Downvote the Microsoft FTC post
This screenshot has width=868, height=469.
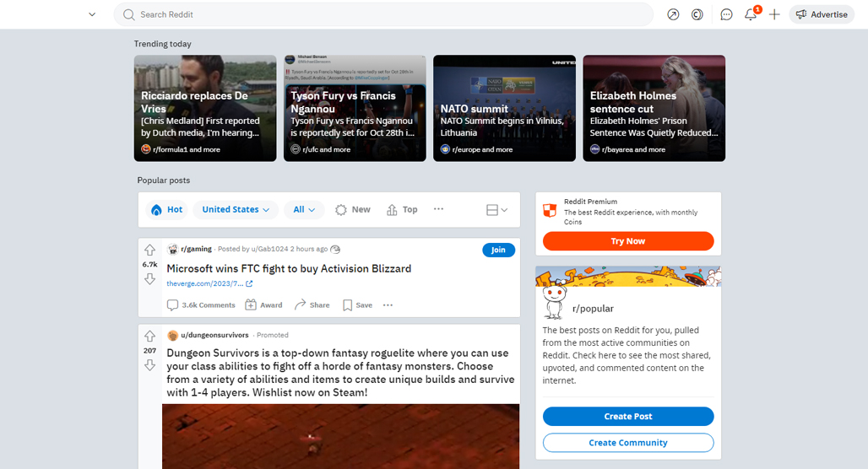tap(149, 279)
